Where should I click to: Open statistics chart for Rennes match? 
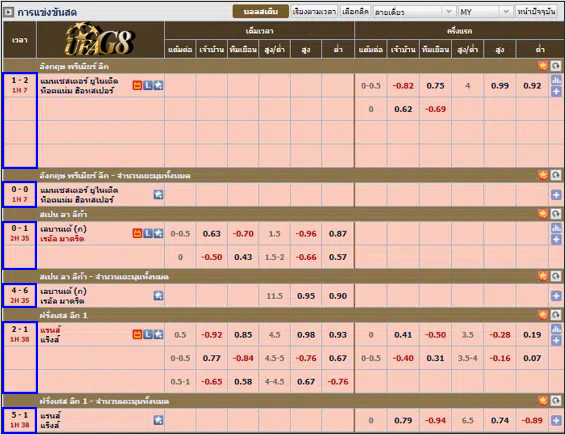pyautogui.click(x=556, y=329)
